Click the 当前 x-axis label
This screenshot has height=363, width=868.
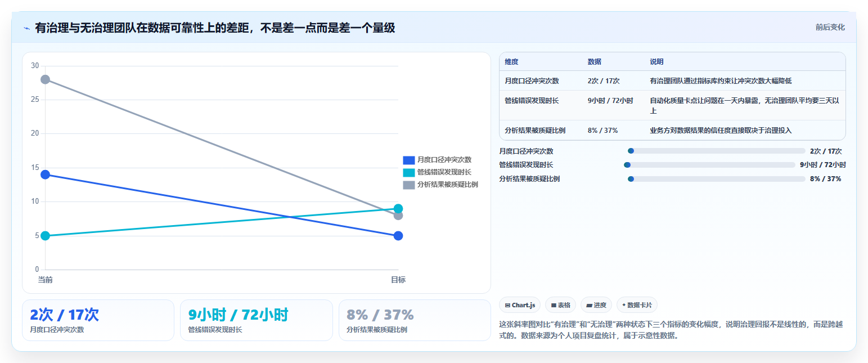(x=45, y=280)
